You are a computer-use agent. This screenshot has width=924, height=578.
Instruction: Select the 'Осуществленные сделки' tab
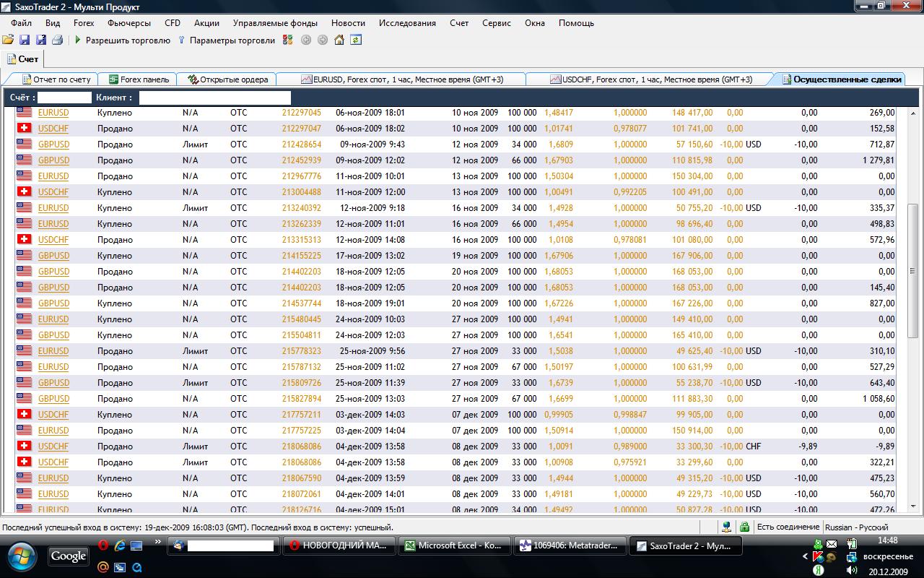pyautogui.click(x=840, y=79)
